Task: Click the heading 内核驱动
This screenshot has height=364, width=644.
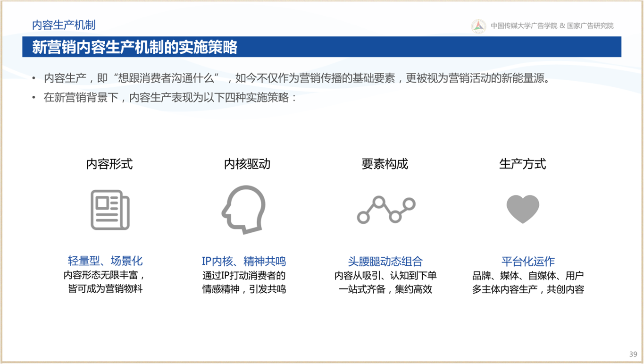Action: (247, 164)
